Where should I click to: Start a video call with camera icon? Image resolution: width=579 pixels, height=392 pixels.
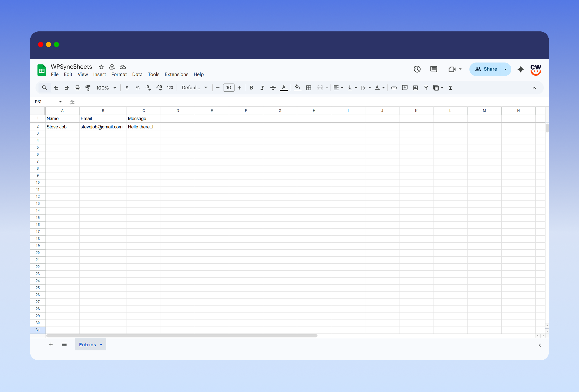coord(452,69)
